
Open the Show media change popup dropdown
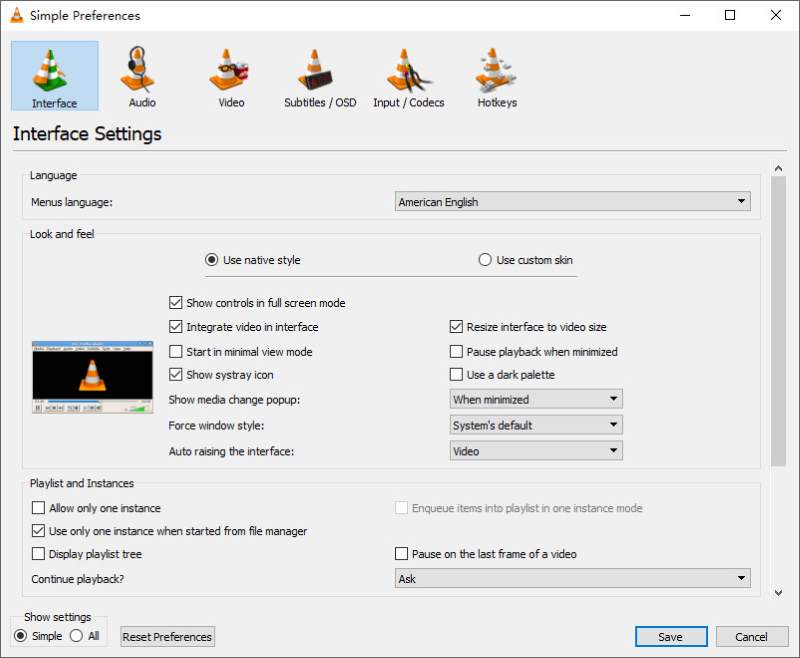point(536,399)
